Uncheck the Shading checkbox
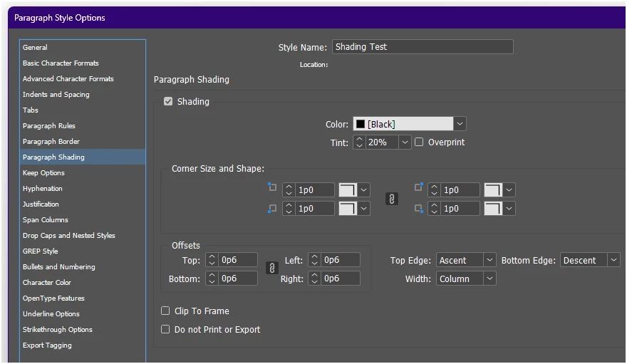The image size is (627, 364). 168,101
